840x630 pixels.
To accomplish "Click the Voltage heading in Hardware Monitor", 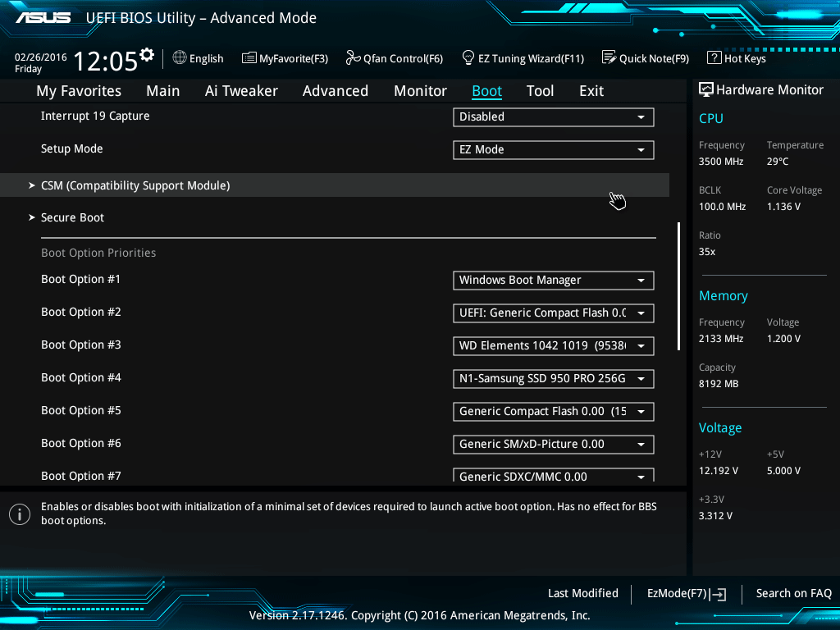I will click(720, 428).
